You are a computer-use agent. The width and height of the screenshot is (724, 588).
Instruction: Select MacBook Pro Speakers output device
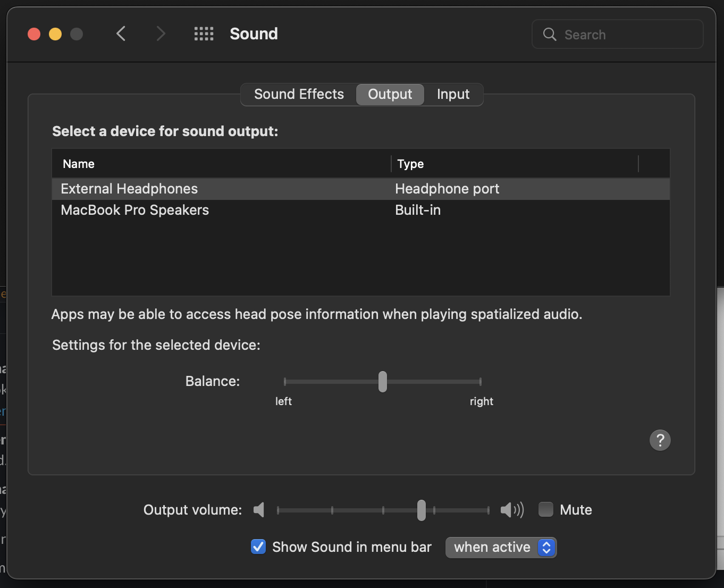coord(361,210)
